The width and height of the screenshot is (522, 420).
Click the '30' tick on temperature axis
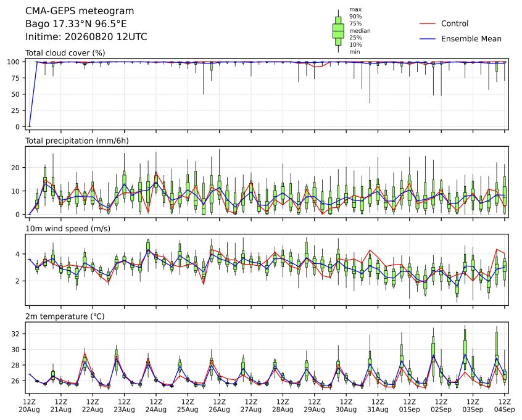[x=16, y=350]
